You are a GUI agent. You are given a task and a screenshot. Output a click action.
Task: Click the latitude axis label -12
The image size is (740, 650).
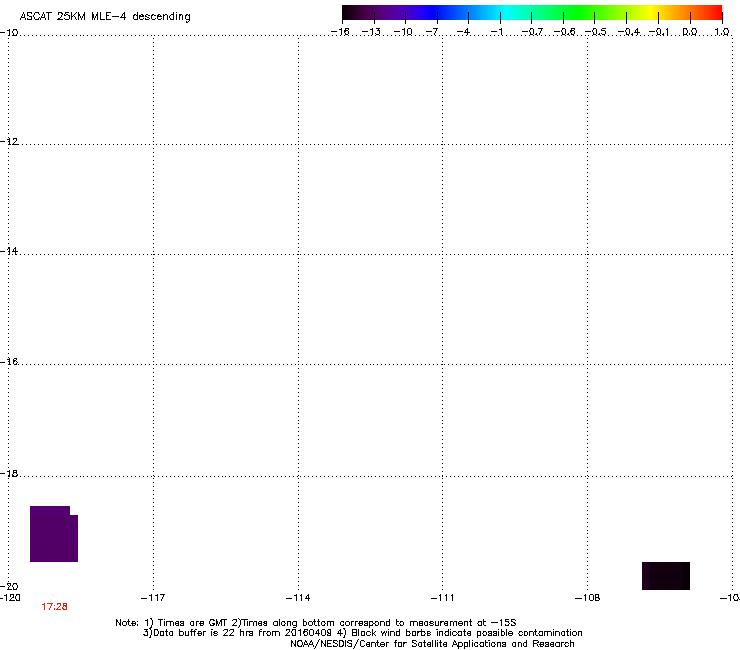pos(9,142)
